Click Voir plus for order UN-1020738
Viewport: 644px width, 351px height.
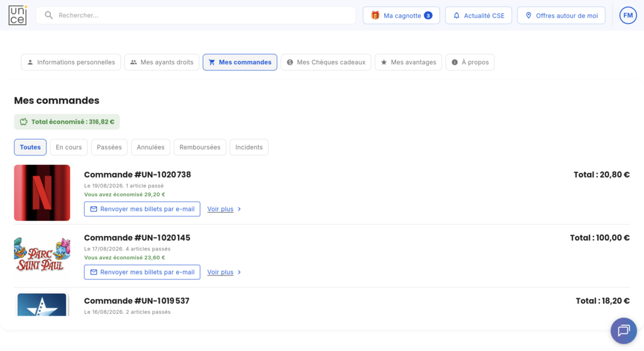click(220, 209)
